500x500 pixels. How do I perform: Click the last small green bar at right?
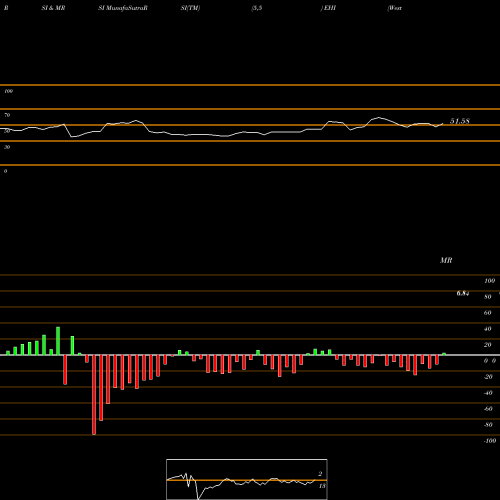click(444, 354)
